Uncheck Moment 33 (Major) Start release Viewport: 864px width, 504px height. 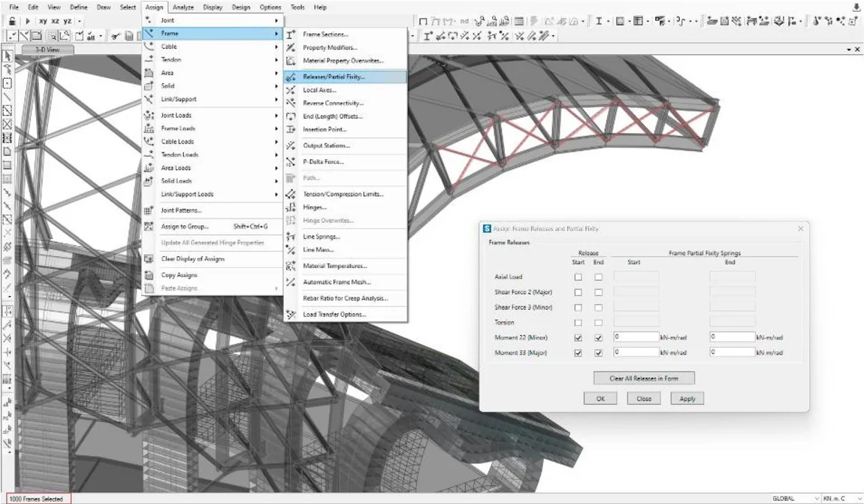point(578,353)
